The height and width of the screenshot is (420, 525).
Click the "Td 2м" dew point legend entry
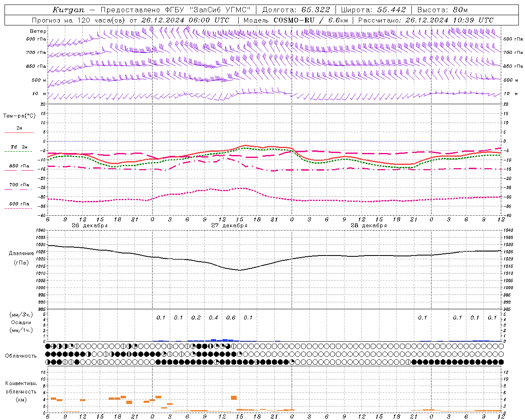19,147
